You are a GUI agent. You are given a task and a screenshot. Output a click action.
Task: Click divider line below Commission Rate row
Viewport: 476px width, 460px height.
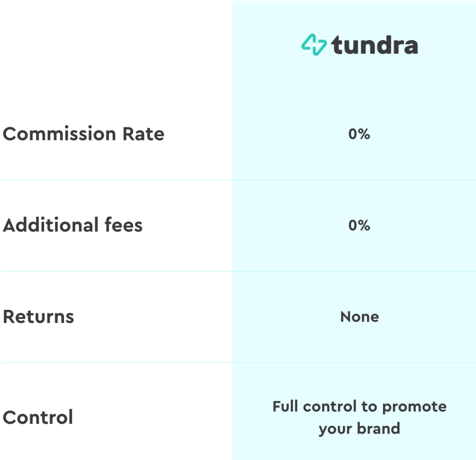point(238,180)
